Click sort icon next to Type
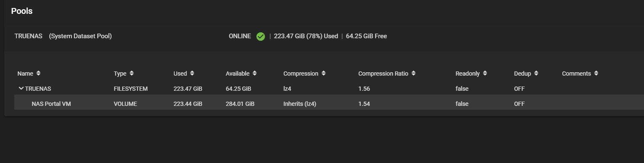Screen dimensions: 644x163 pos(132,74)
